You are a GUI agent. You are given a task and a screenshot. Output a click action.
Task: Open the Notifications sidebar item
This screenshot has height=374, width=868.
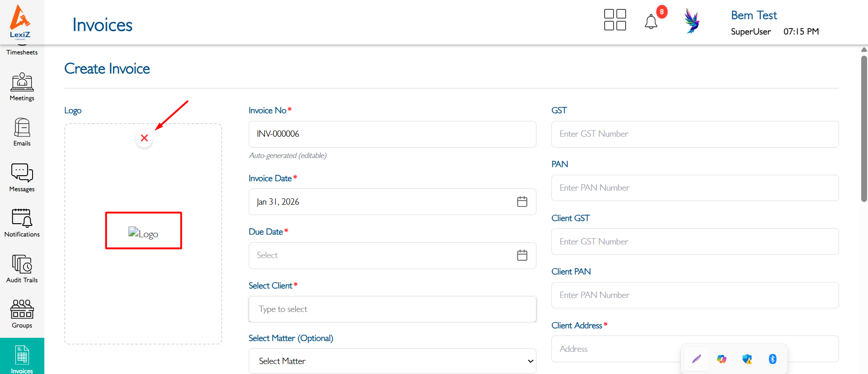click(22, 223)
